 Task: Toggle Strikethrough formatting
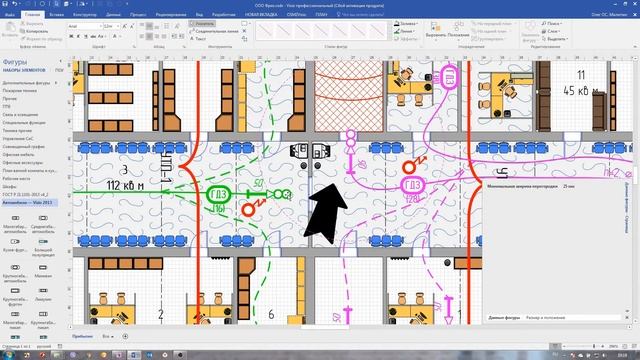click(x=93, y=36)
